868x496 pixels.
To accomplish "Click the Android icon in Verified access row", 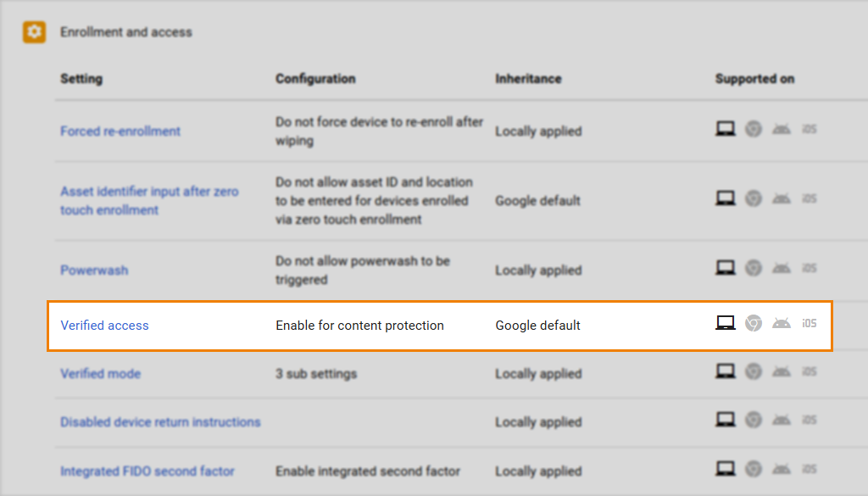I will click(x=782, y=323).
